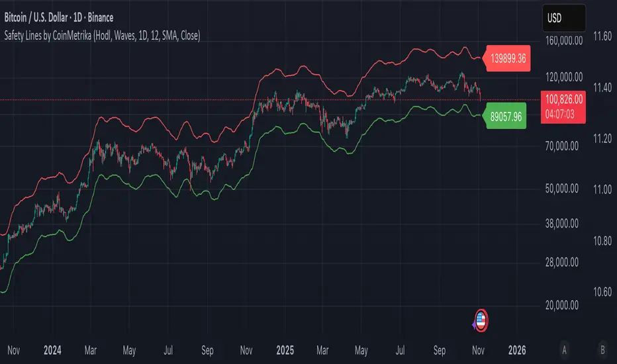Click the 70,000.00 price scale label
This screenshot has height=364, width=617.
click(561, 144)
